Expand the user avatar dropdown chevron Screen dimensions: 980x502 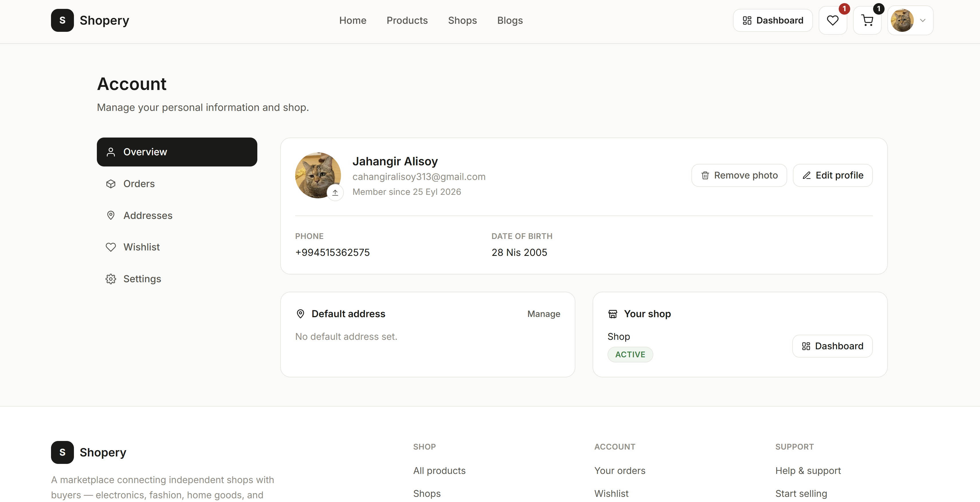pyautogui.click(x=923, y=21)
